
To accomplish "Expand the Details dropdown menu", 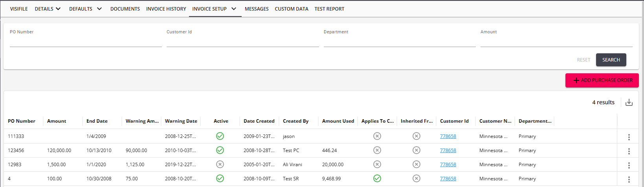I will 48,9.
